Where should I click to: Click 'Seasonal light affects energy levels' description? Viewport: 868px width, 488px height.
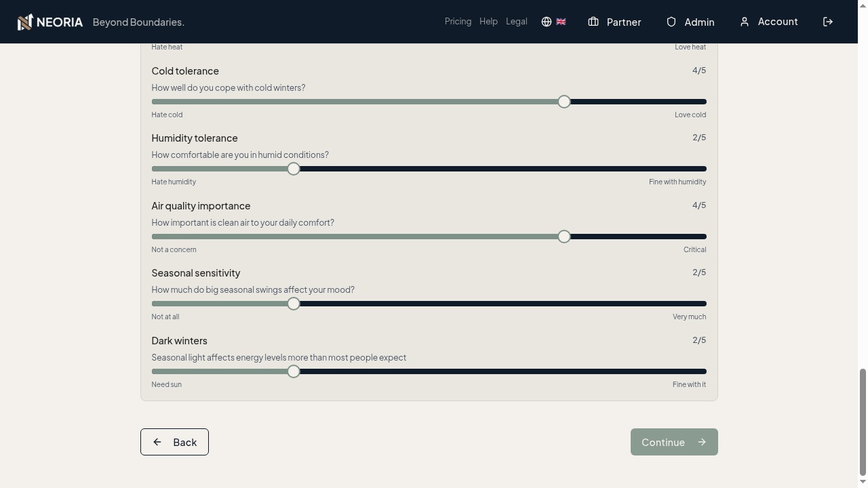(x=279, y=358)
